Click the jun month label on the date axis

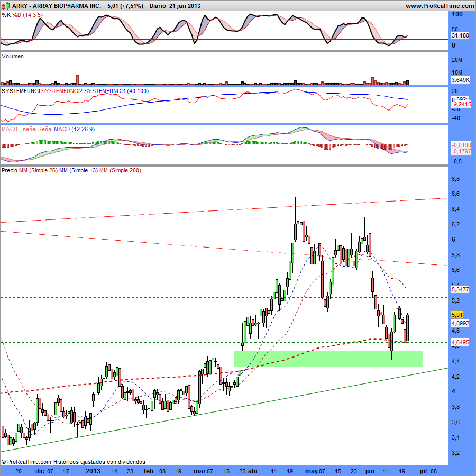(370, 471)
